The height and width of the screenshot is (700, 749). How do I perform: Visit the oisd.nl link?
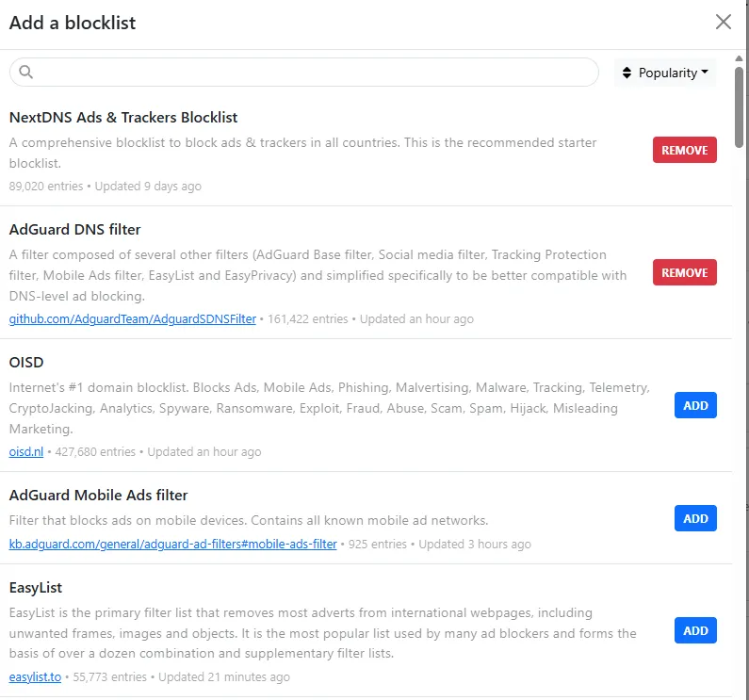tap(26, 452)
